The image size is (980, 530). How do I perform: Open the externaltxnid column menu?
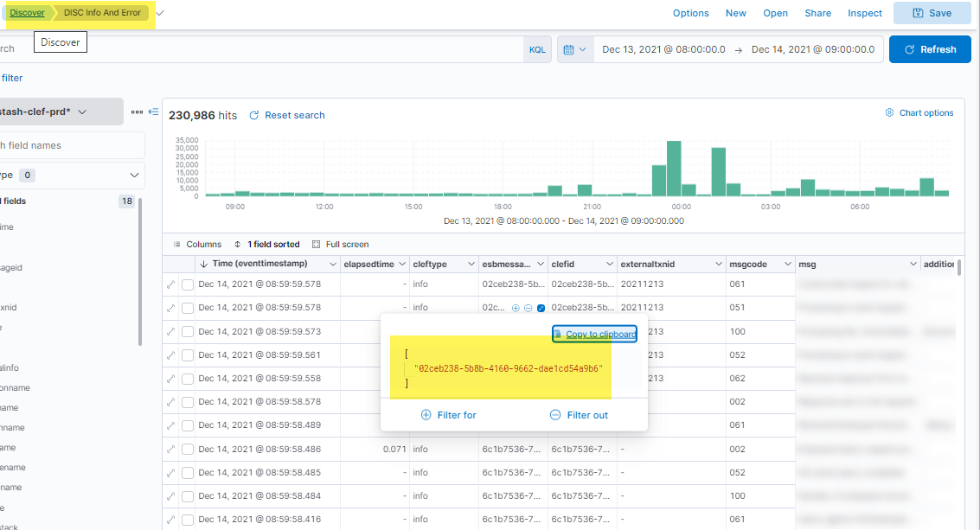coord(718,265)
